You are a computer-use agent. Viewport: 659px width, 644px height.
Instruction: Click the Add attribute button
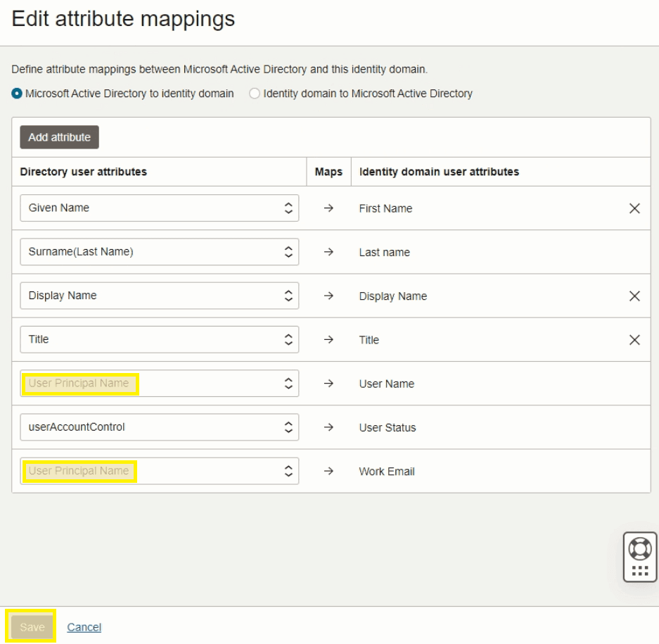[59, 137]
